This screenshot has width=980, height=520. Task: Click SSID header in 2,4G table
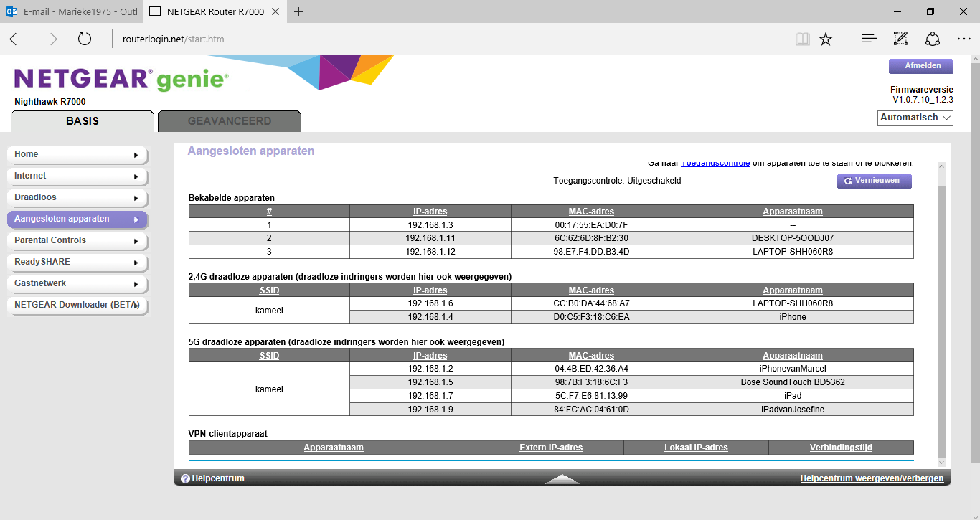(269, 290)
